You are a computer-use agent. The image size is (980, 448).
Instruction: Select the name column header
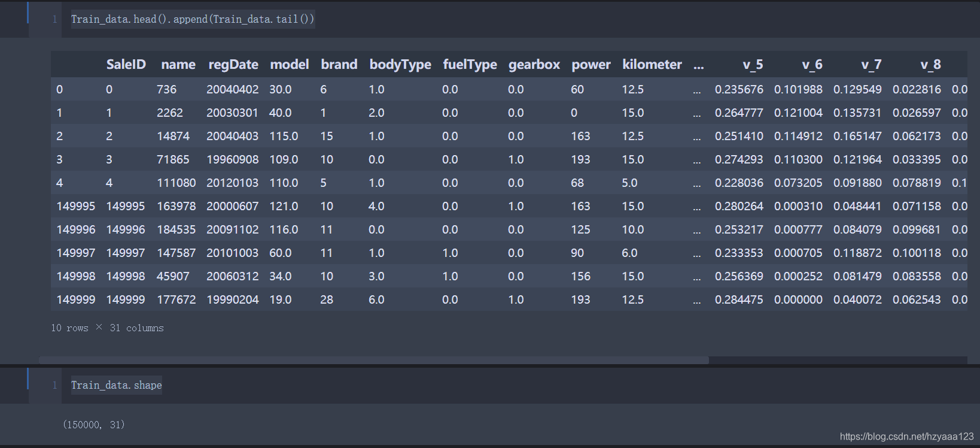(178, 65)
